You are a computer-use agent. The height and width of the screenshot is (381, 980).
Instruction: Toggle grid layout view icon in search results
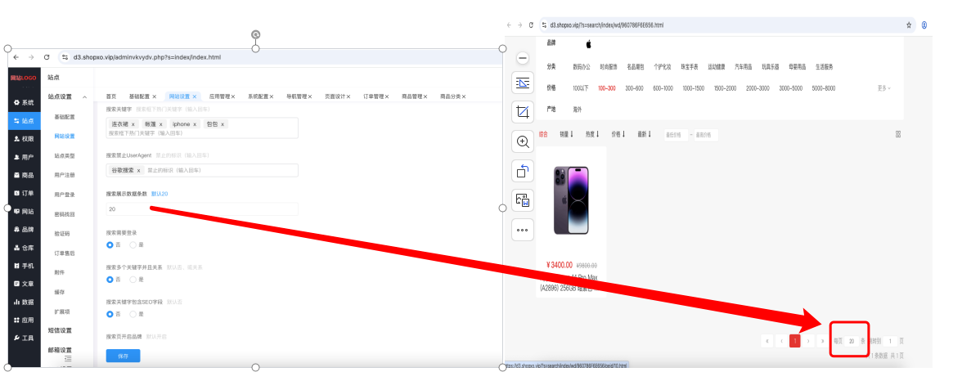click(898, 134)
